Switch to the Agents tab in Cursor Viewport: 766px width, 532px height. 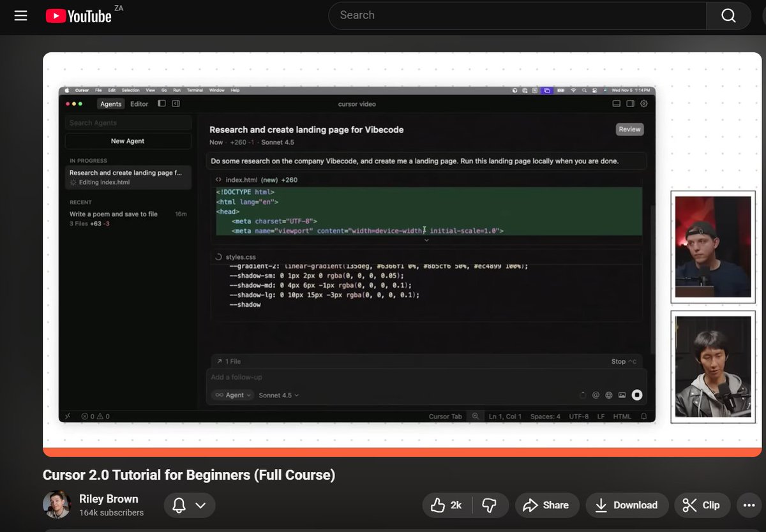[110, 104]
